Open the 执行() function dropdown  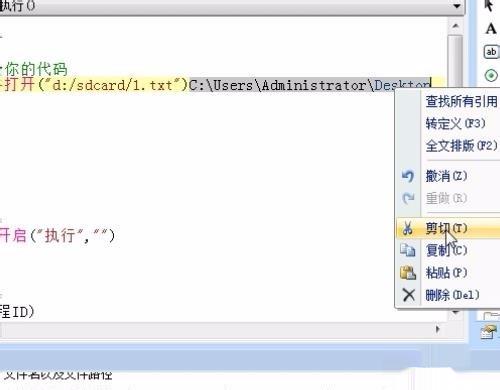click(x=457, y=6)
